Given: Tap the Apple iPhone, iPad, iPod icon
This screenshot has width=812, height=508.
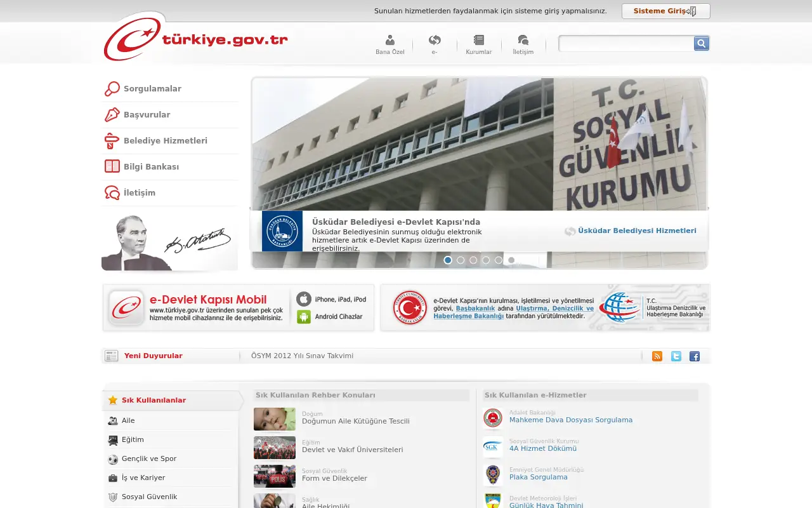Looking at the screenshot, I should 304,299.
